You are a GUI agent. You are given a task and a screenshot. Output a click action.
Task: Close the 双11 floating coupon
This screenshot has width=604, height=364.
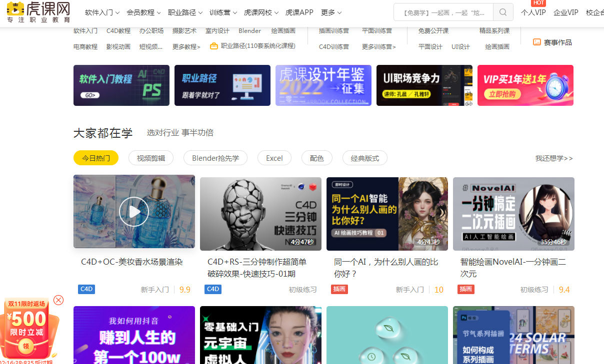58,300
